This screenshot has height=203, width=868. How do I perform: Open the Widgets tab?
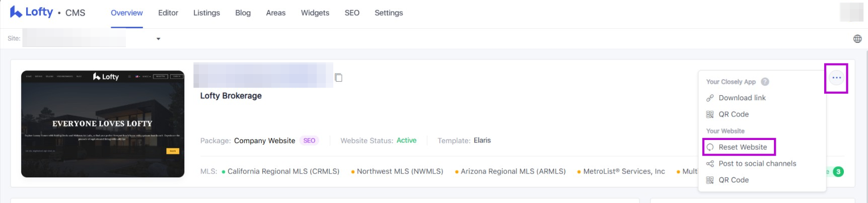pos(315,13)
